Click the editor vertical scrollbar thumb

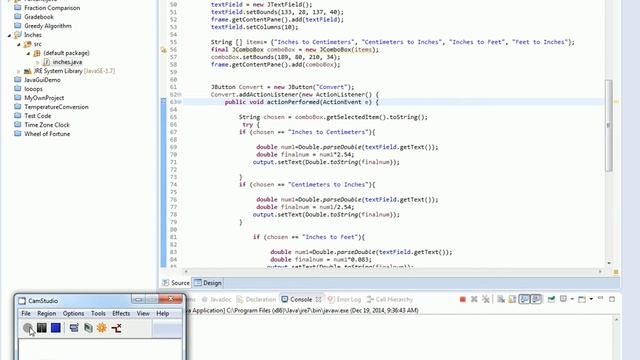pyautogui.click(x=609, y=125)
